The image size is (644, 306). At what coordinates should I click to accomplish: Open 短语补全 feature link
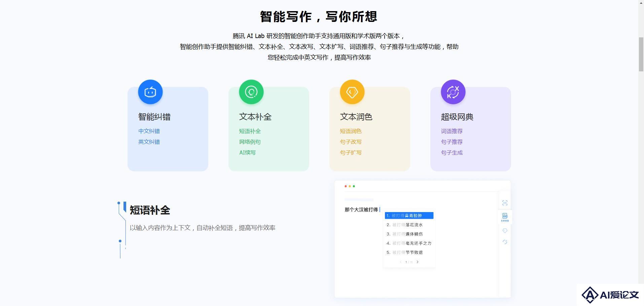pos(250,131)
